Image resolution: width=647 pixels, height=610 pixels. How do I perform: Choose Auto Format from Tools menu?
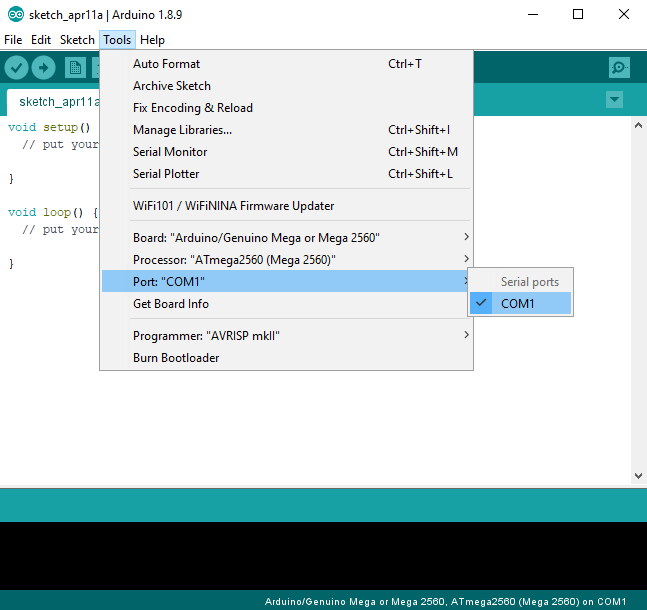click(x=167, y=64)
